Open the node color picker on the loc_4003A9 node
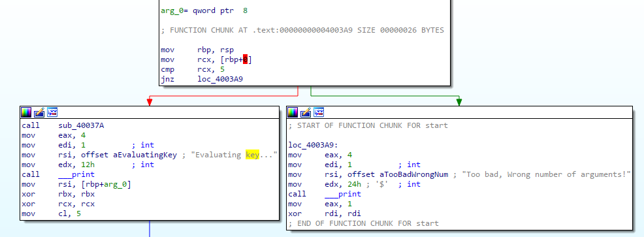 [x=293, y=112]
